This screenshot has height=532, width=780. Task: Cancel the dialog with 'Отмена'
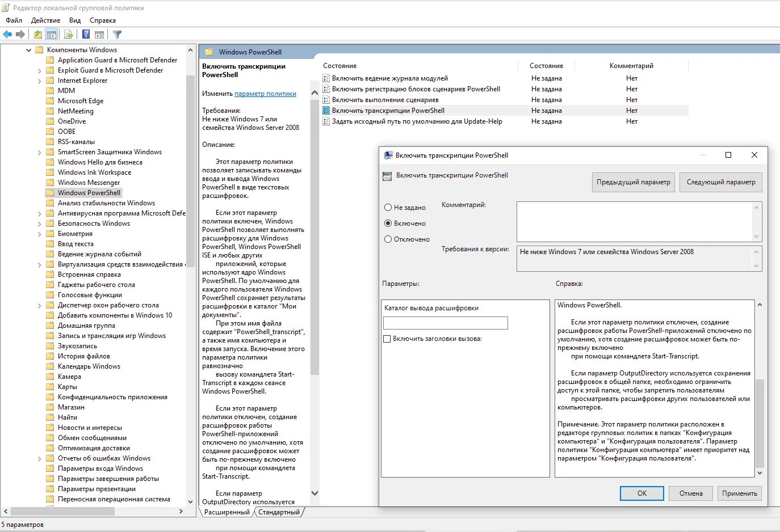coord(691,493)
